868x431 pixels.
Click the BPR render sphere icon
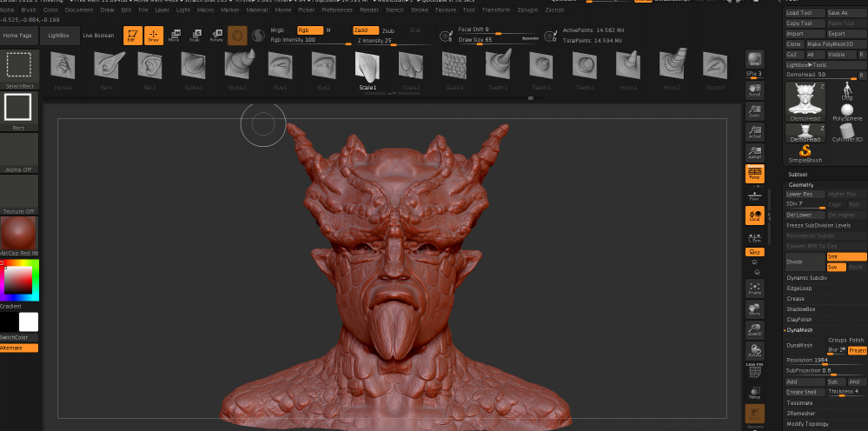754,59
